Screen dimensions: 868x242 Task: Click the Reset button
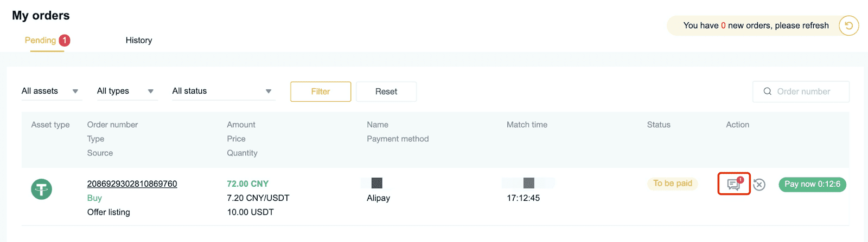[386, 91]
